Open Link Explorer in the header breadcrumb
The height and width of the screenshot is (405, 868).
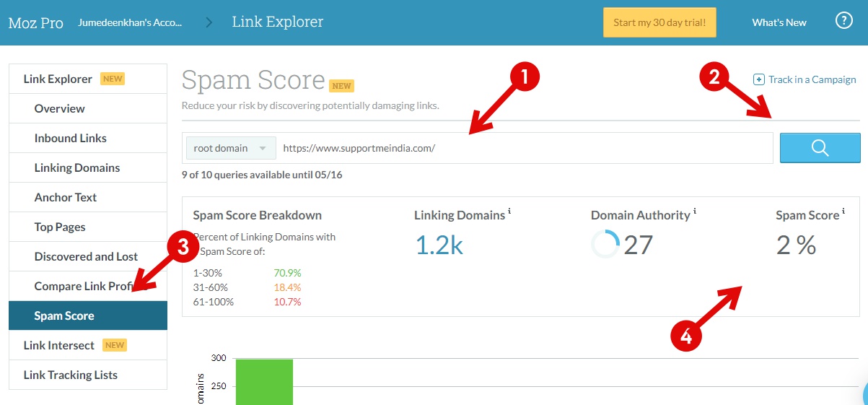pos(278,22)
